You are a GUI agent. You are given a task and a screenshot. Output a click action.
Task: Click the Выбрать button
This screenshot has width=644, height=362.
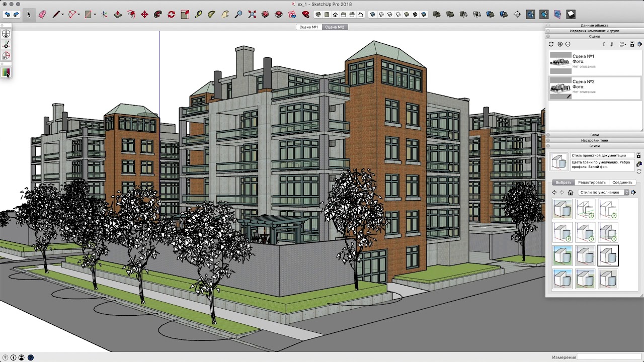pyautogui.click(x=563, y=183)
